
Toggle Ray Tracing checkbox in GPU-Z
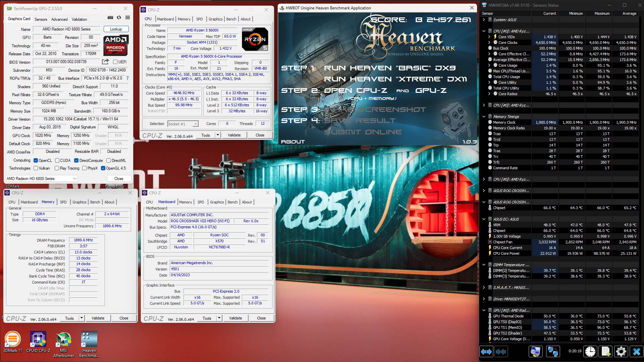click(x=57, y=168)
